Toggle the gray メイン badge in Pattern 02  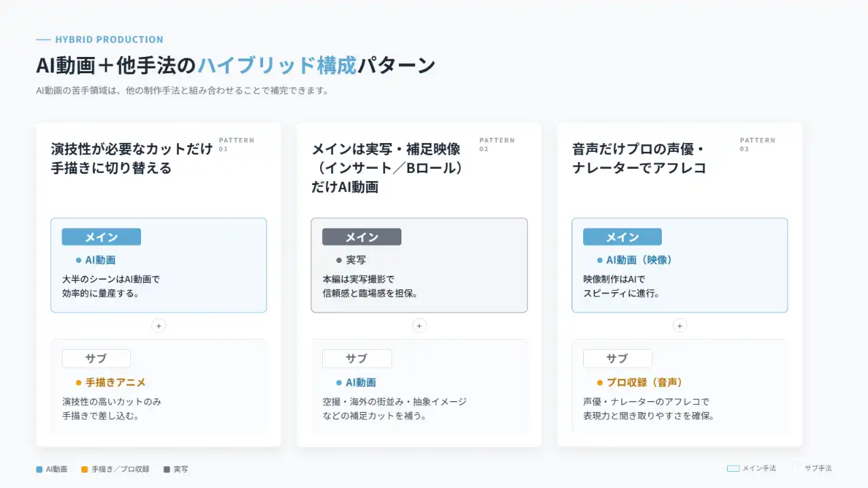pyautogui.click(x=361, y=237)
